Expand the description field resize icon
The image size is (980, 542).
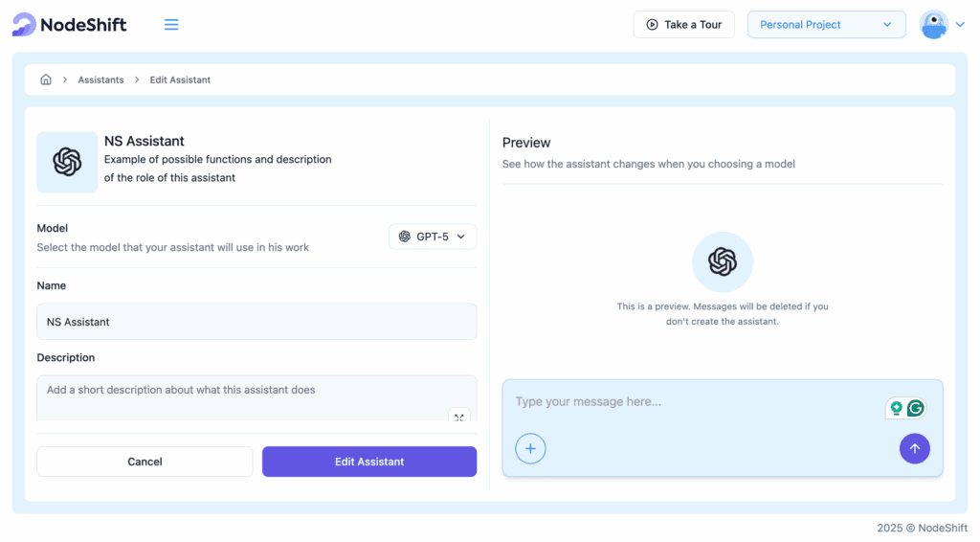point(459,417)
